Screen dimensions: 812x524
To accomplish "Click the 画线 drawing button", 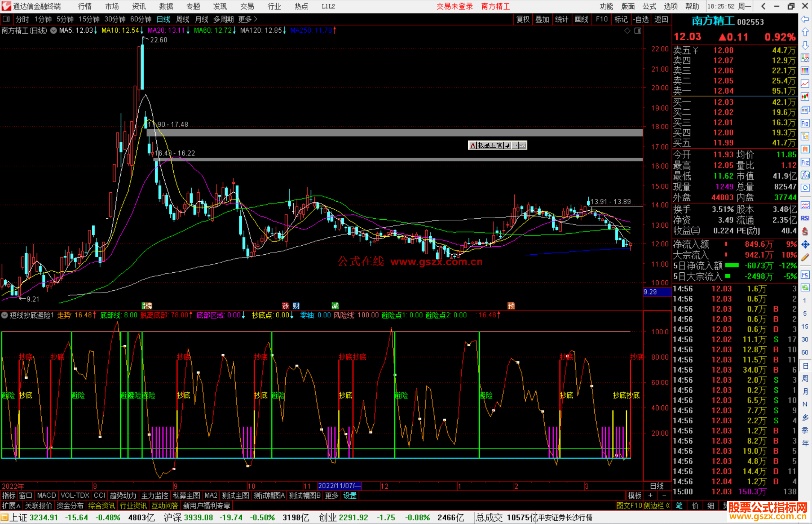I will pos(581,19).
